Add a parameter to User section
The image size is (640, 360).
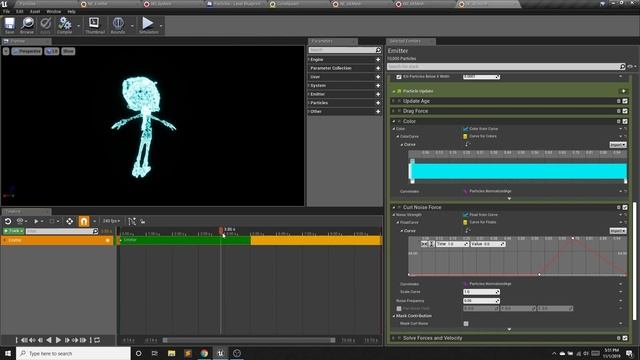(378, 77)
